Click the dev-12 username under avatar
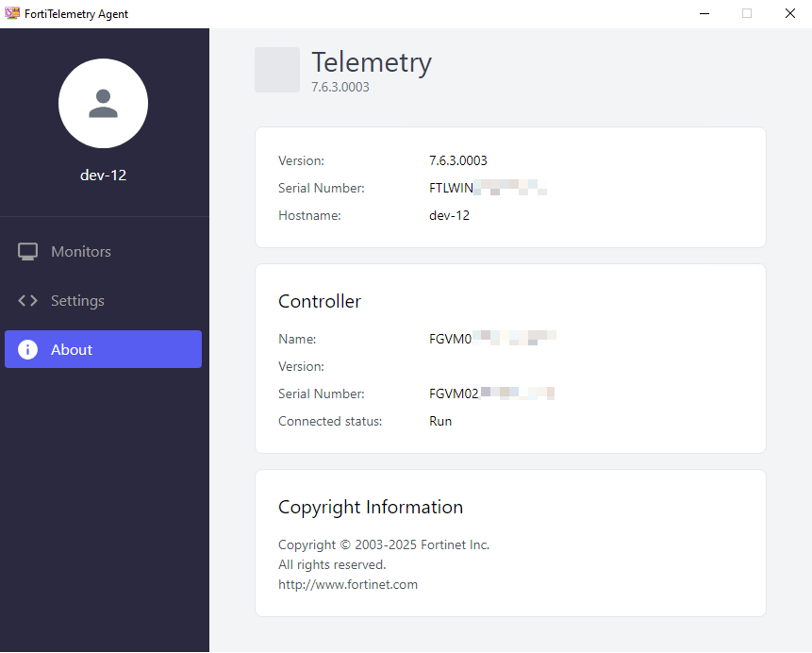812x653 pixels. (103, 176)
